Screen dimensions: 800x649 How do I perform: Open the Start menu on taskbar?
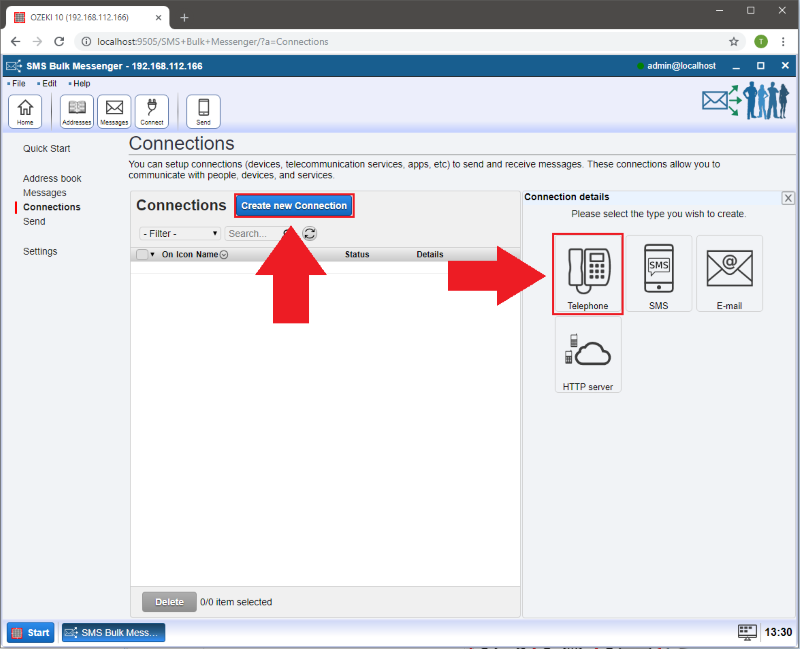pyautogui.click(x=30, y=632)
